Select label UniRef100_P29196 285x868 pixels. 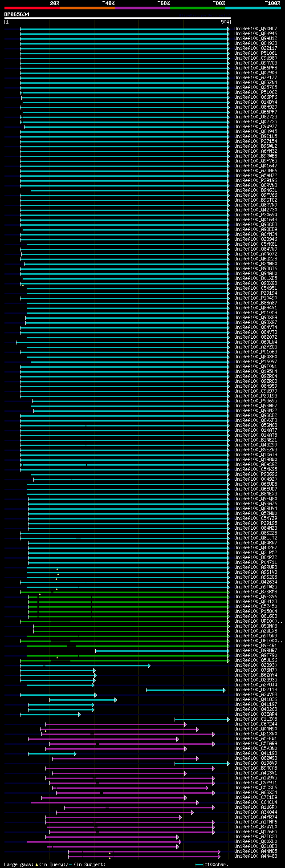click(x=256, y=181)
